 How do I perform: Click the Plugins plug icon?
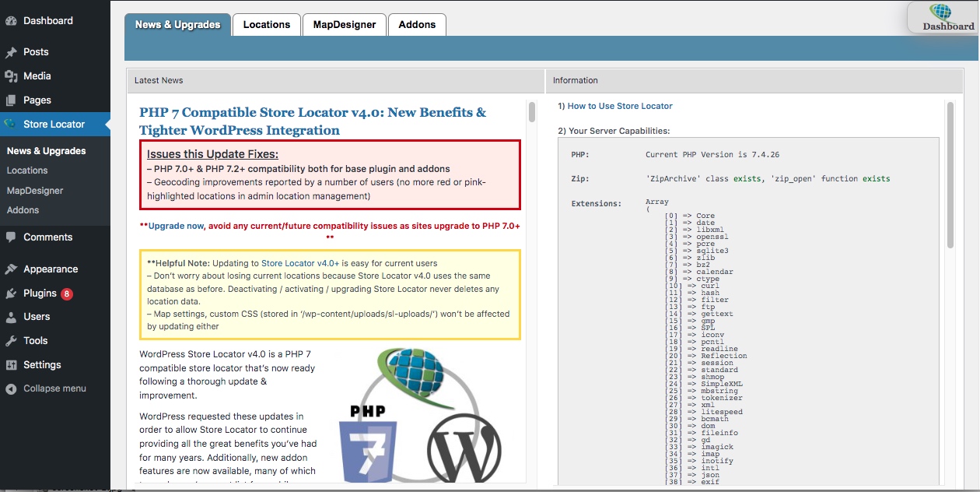pyautogui.click(x=11, y=293)
